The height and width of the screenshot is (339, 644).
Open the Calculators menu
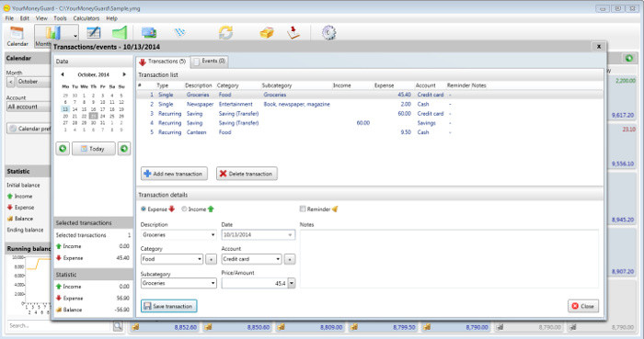click(86, 18)
